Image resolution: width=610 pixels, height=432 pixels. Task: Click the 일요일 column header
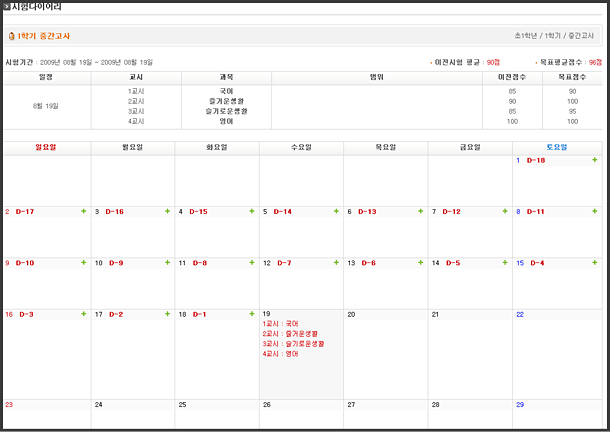tap(46, 147)
